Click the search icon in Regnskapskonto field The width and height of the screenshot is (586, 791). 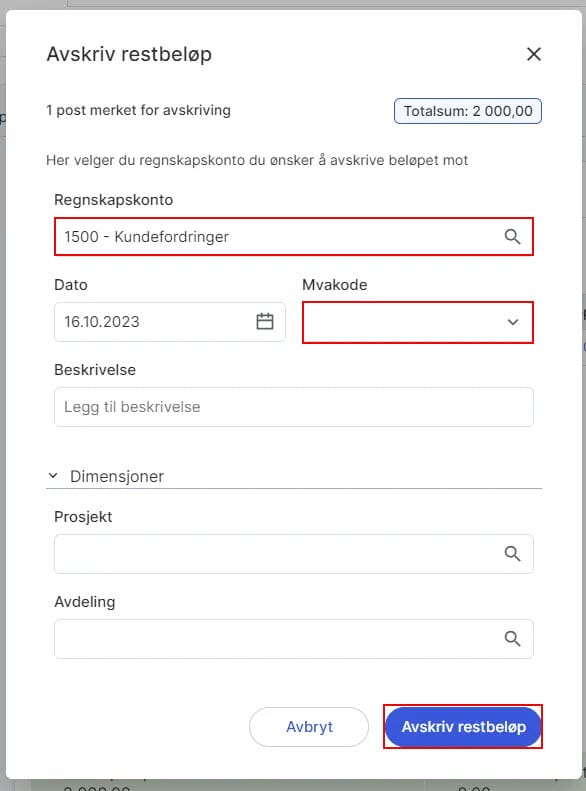512,237
